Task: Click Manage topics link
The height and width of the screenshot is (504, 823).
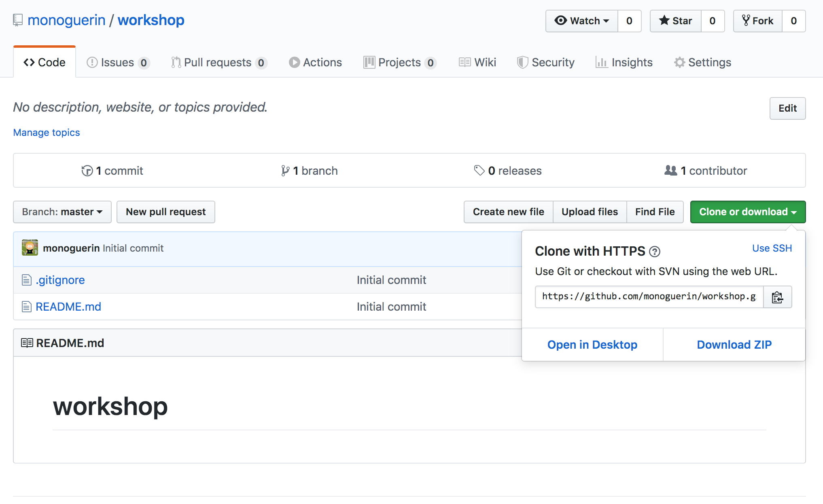Action: pos(47,133)
